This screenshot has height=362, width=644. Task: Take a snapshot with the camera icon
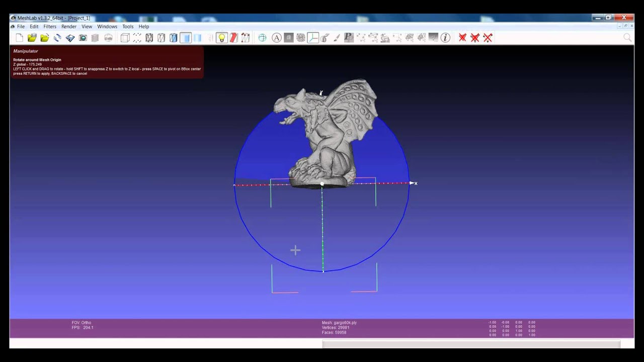(83, 38)
